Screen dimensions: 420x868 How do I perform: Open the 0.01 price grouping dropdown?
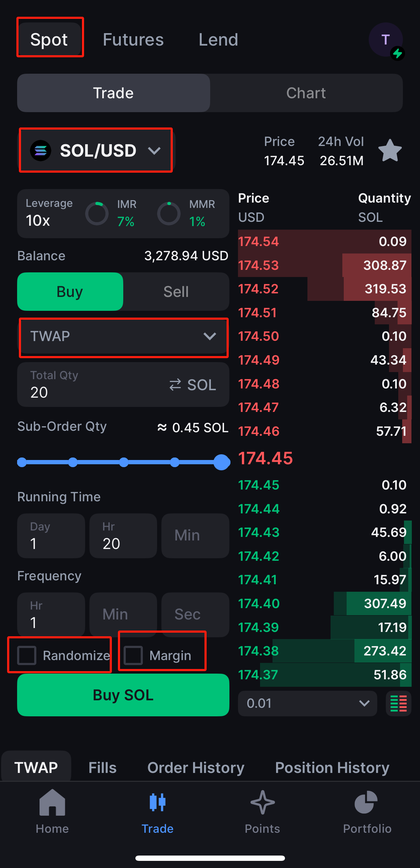point(307,704)
